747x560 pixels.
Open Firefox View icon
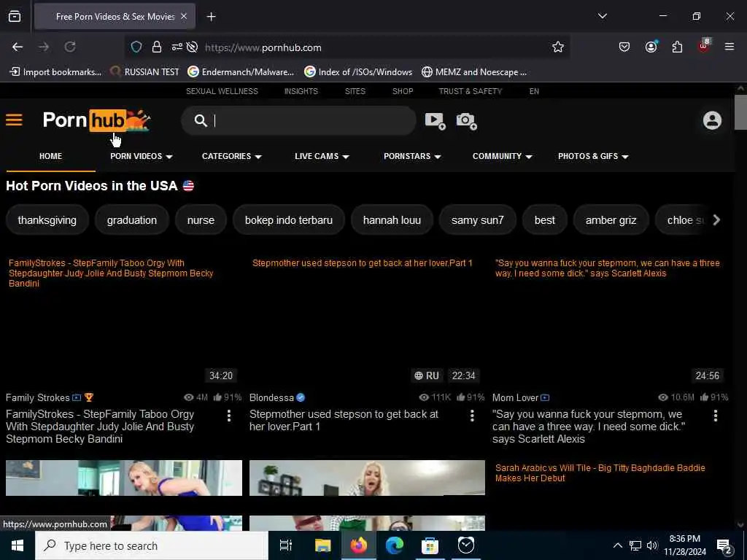(15, 17)
